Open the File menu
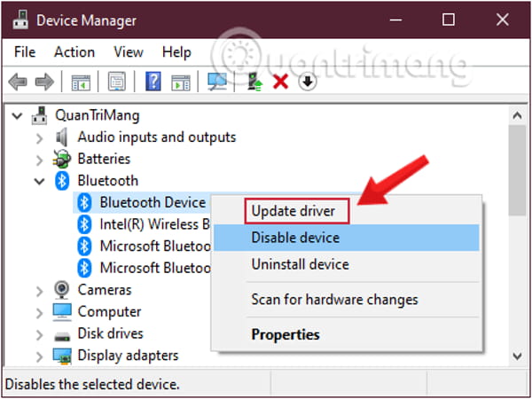Screen dimensions: 532x399 [x=25, y=52]
